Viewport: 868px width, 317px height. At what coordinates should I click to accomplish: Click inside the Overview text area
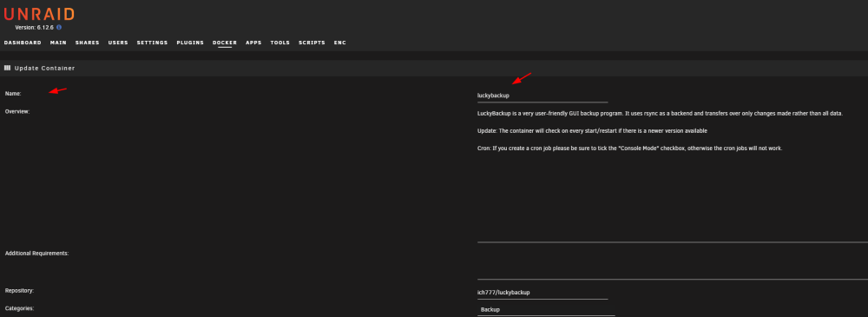[x=673, y=175]
